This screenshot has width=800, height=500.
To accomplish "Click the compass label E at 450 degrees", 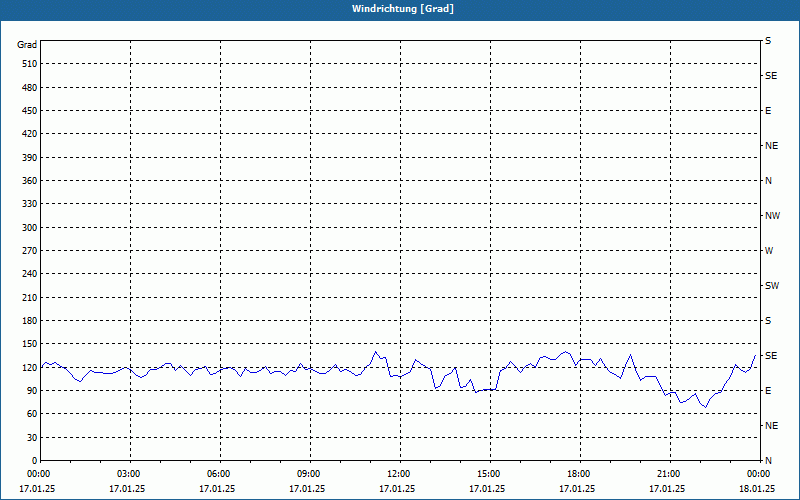I will 768,111.
